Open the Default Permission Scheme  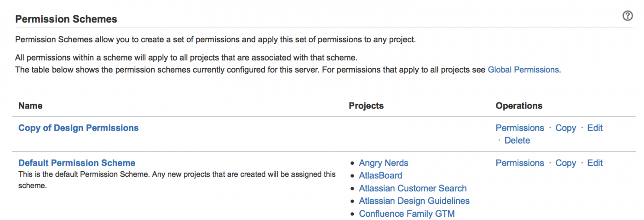(77, 163)
